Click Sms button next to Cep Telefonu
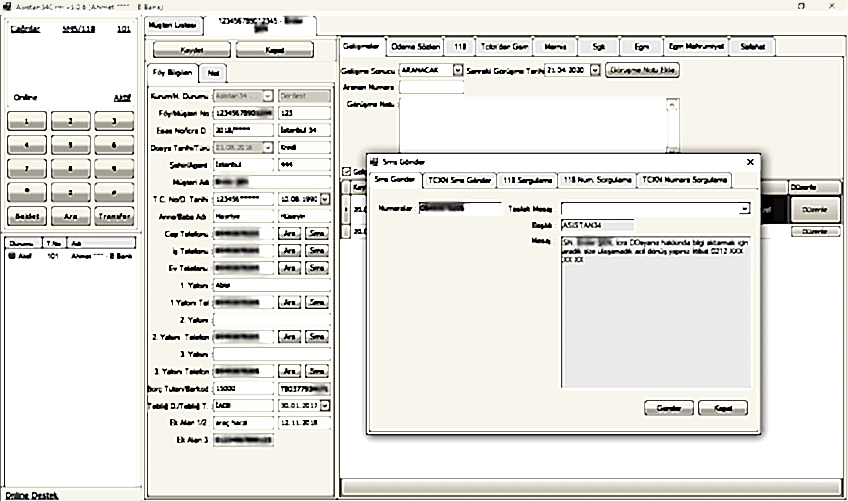 (317, 233)
